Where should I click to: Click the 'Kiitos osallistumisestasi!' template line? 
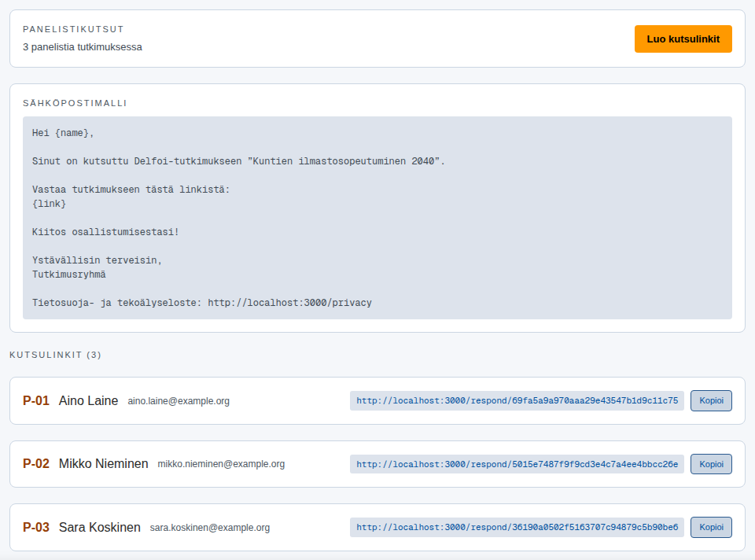[105, 232]
